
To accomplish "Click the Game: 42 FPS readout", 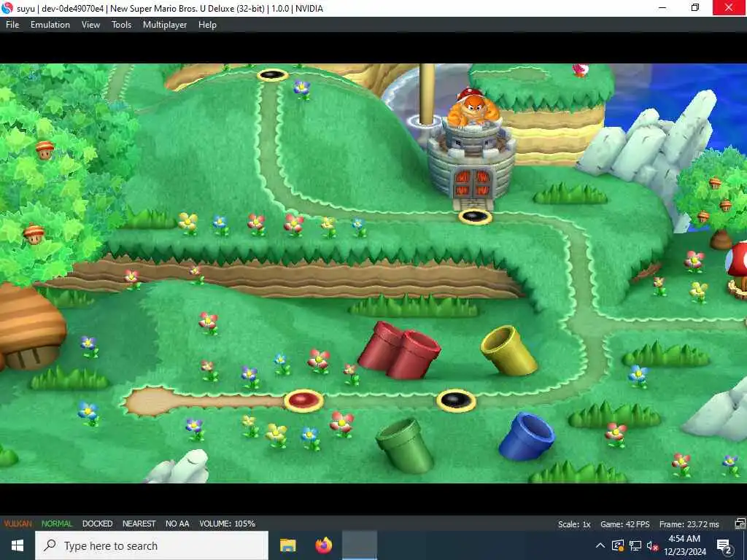I will pos(624,524).
